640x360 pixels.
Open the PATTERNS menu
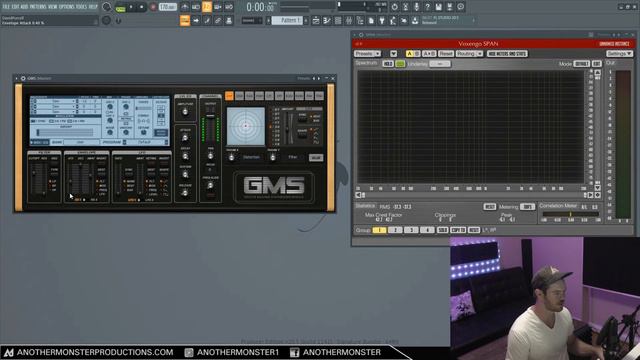click(x=38, y=7)
